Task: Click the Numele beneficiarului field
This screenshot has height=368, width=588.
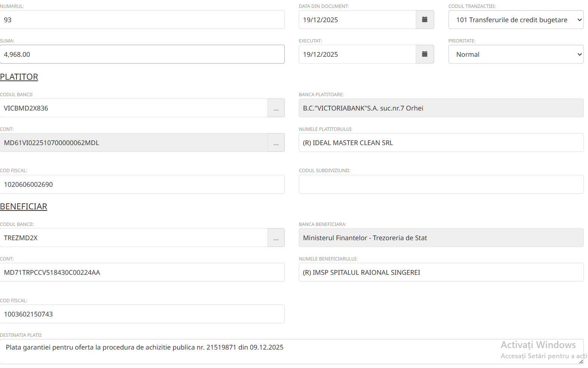Action: (441, 273)
